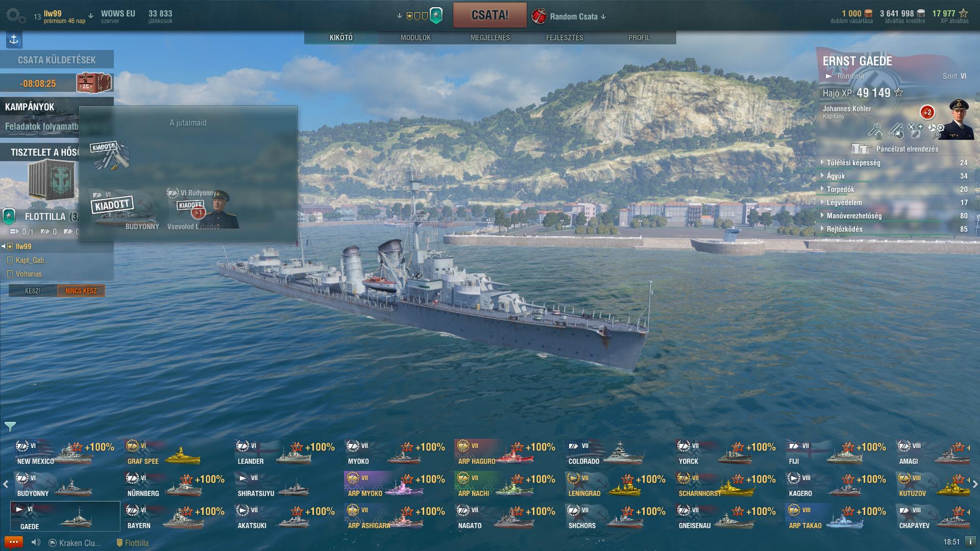This screenshot has width=980, height=551.
Task: Select the SCHARNHORST ship thumbnail
Action: [725, 485]
